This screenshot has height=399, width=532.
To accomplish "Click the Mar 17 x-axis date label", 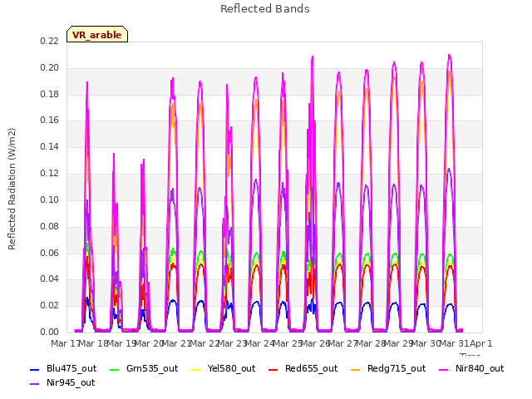I will tap(66, 343).
